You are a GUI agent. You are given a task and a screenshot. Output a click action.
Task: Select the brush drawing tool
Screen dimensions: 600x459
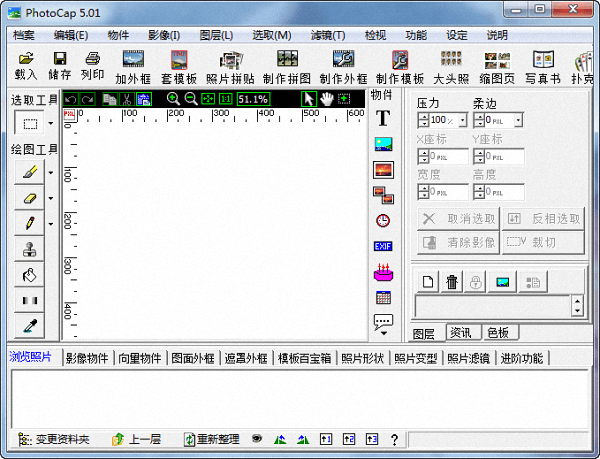click(x=29, y=172)
